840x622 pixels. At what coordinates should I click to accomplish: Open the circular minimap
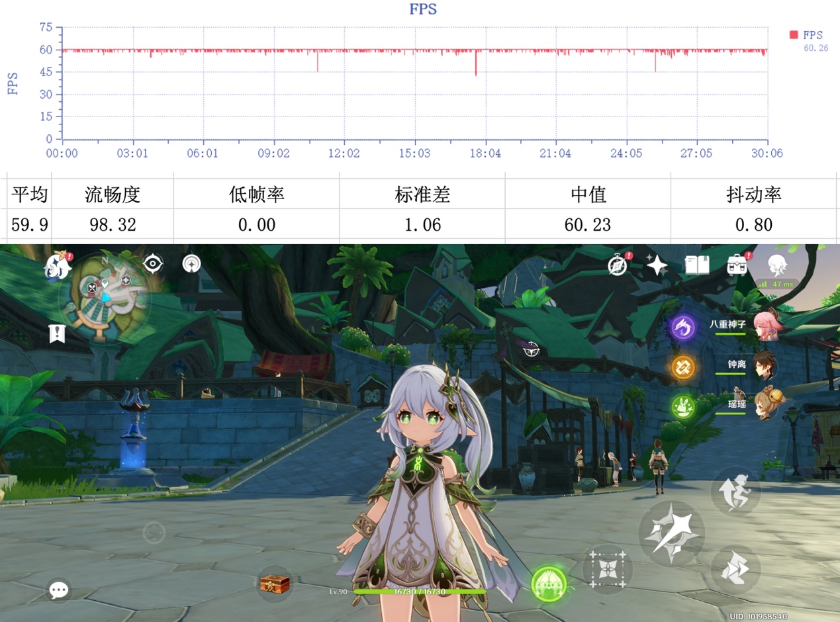pos(105,297)
